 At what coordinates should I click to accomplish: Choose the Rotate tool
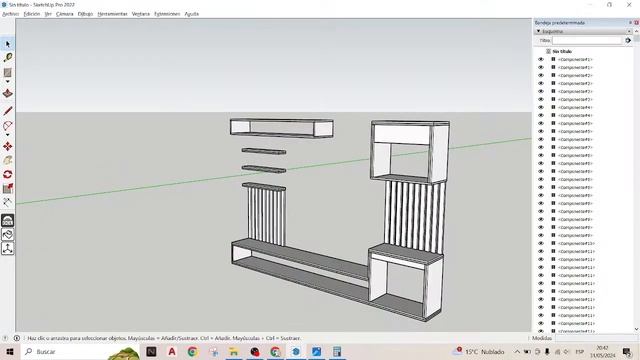[7, 174]
